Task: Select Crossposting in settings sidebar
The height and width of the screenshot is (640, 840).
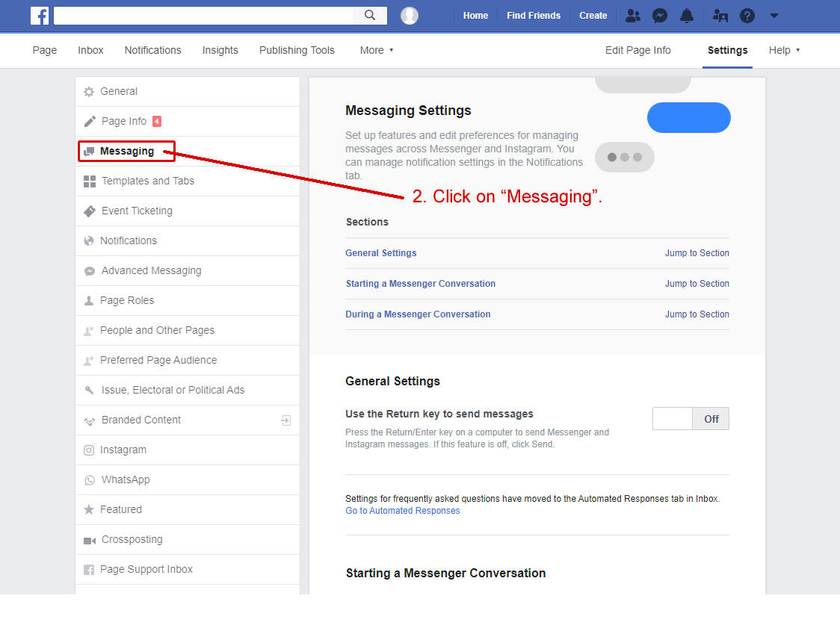Action: click(x=188, y=539)
